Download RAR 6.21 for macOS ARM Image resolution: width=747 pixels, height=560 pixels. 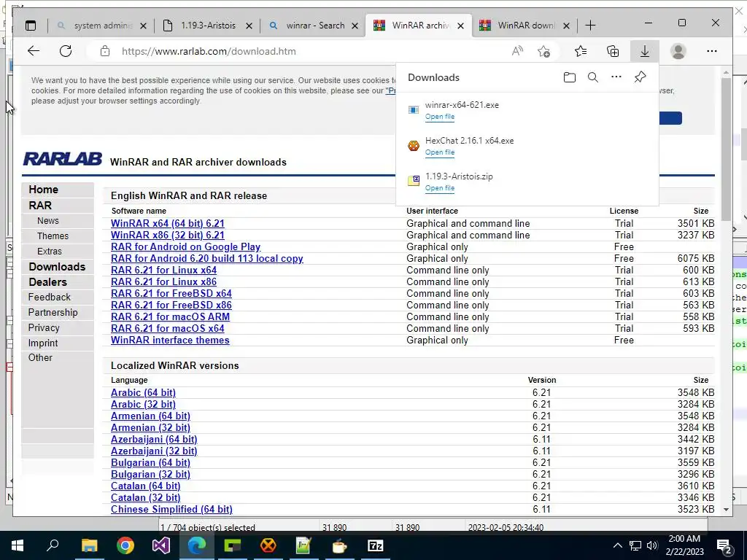(x=170, y=316)
